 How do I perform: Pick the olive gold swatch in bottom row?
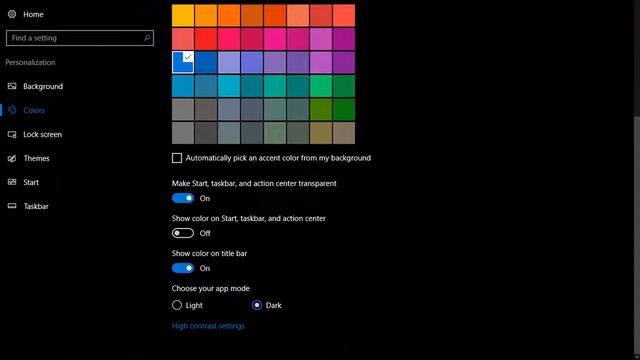tap(321, 133)
